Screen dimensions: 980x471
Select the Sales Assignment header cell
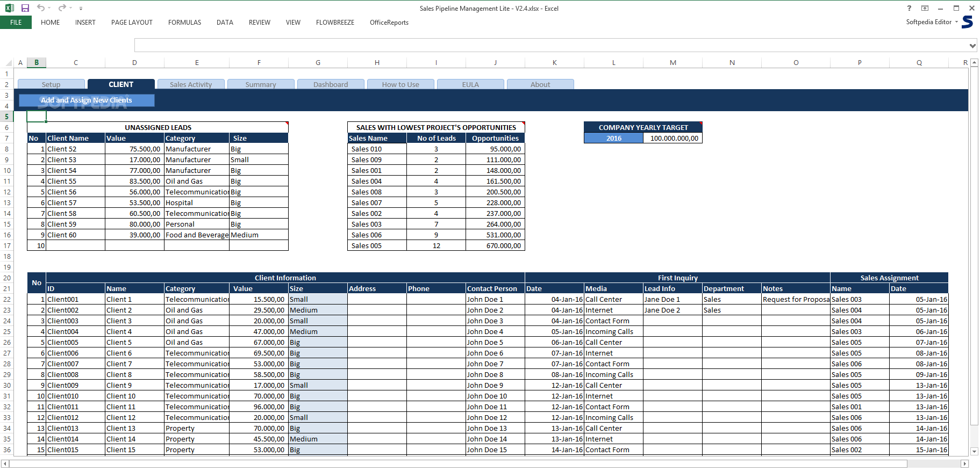(x=889, y=278)
